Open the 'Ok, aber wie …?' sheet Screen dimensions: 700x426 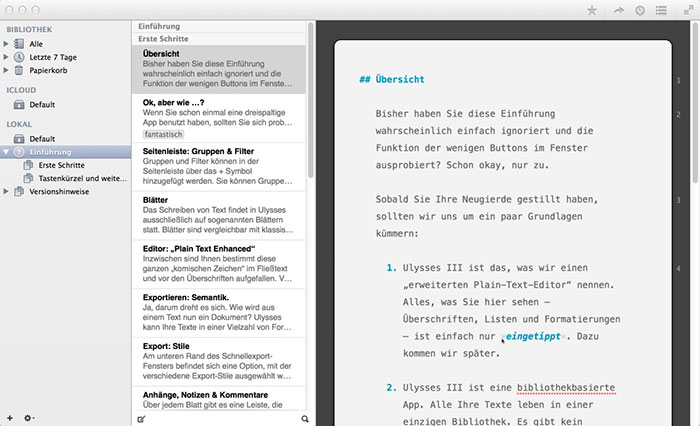click(x=219, y=118)
